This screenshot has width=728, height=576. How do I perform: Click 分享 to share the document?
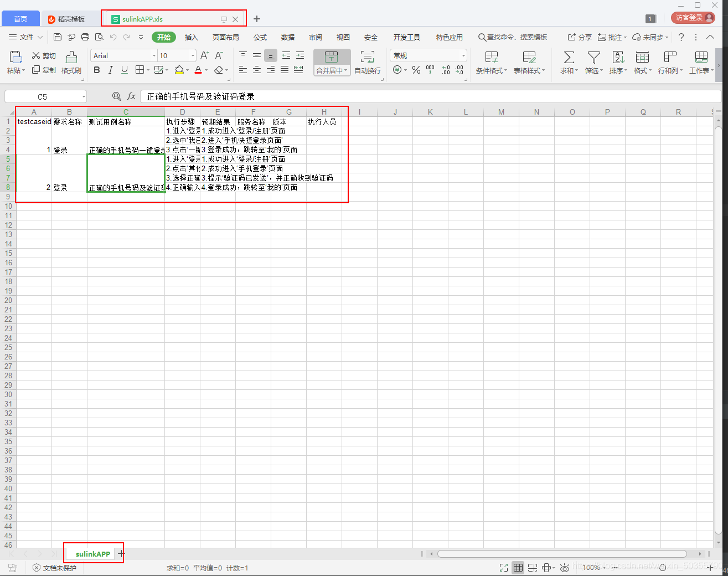(x=579, y=37)
